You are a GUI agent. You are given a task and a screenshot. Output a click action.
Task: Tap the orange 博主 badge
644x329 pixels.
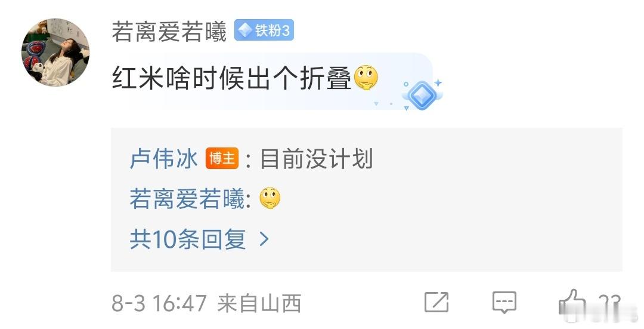[222, 158]
